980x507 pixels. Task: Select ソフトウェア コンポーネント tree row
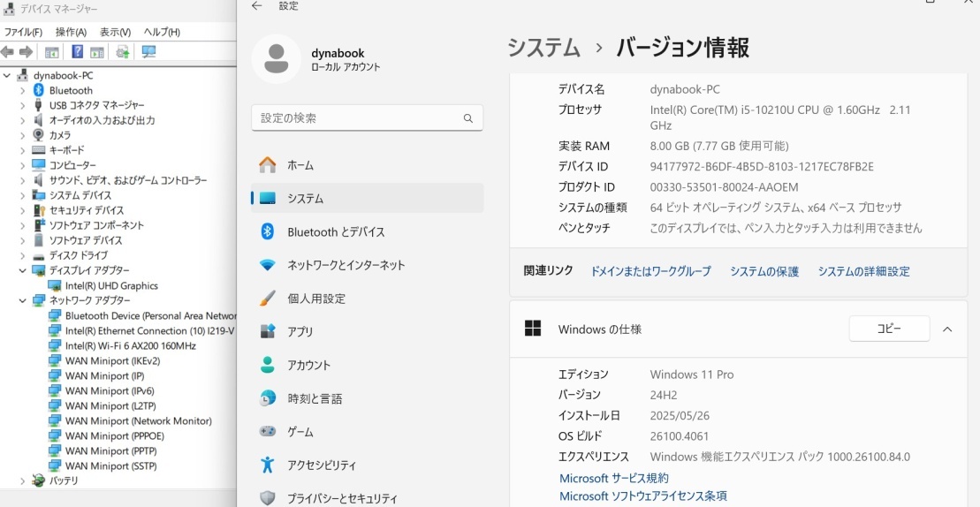(x=96, y=225)
